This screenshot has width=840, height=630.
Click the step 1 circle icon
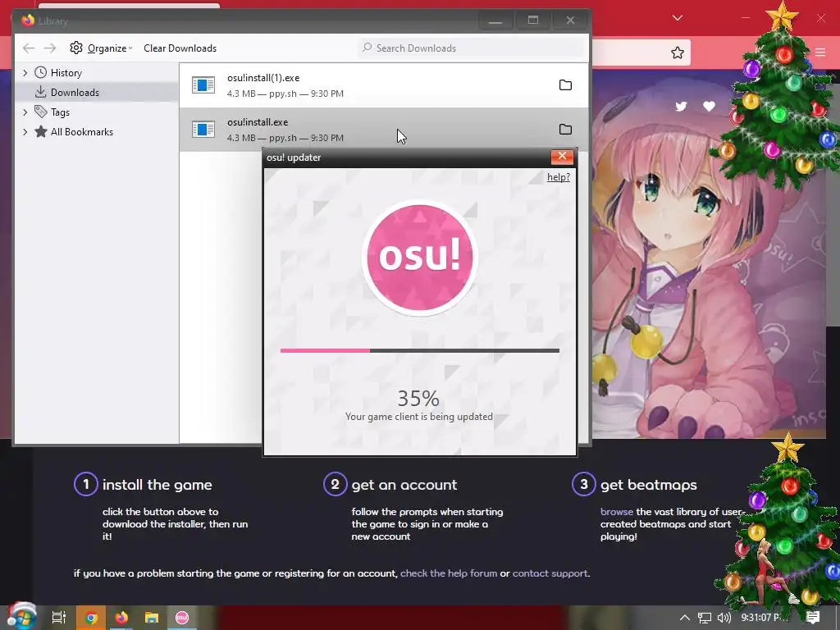pyautogui.click(x=85, y=484)
